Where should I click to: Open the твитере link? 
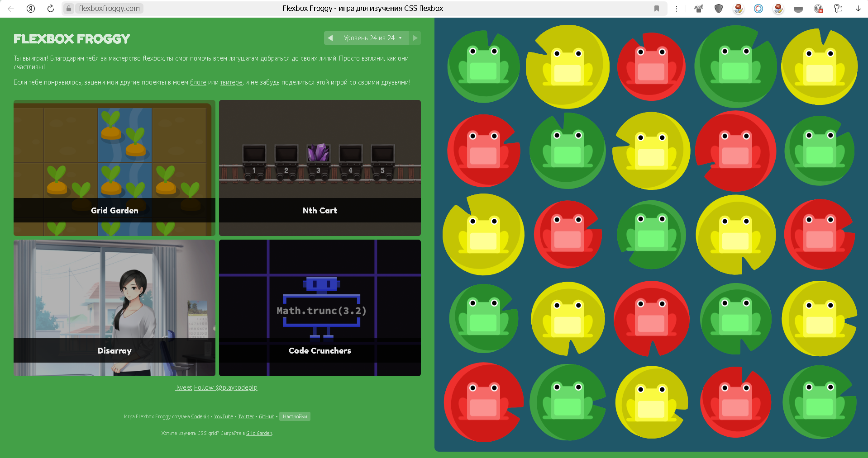click(x=231, y=82)
